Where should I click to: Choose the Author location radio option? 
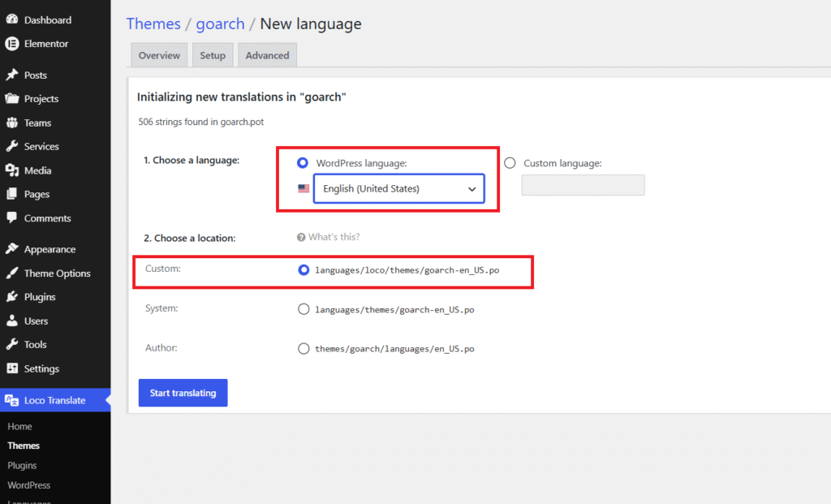[x=304, y=348]
